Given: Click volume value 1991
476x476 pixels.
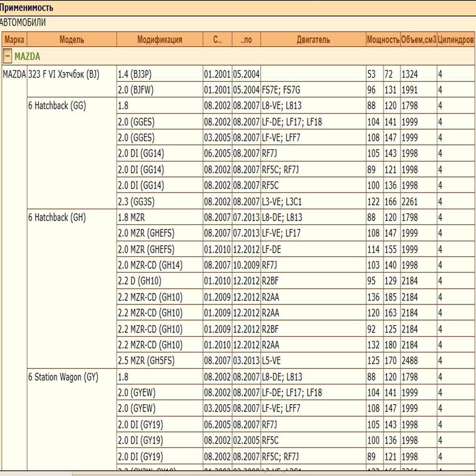Looking at the screenshot, I should point(418,89).
